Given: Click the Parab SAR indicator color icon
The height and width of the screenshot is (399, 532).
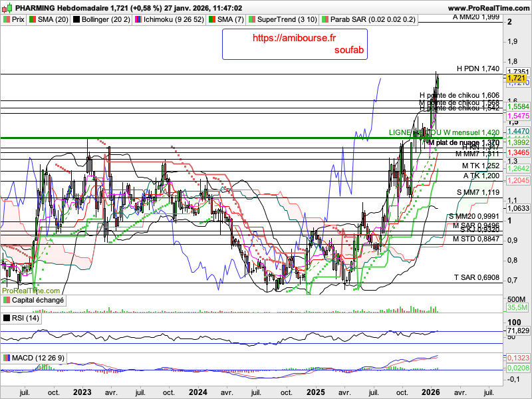Looking at the screenshot, I should click(325, 20).
